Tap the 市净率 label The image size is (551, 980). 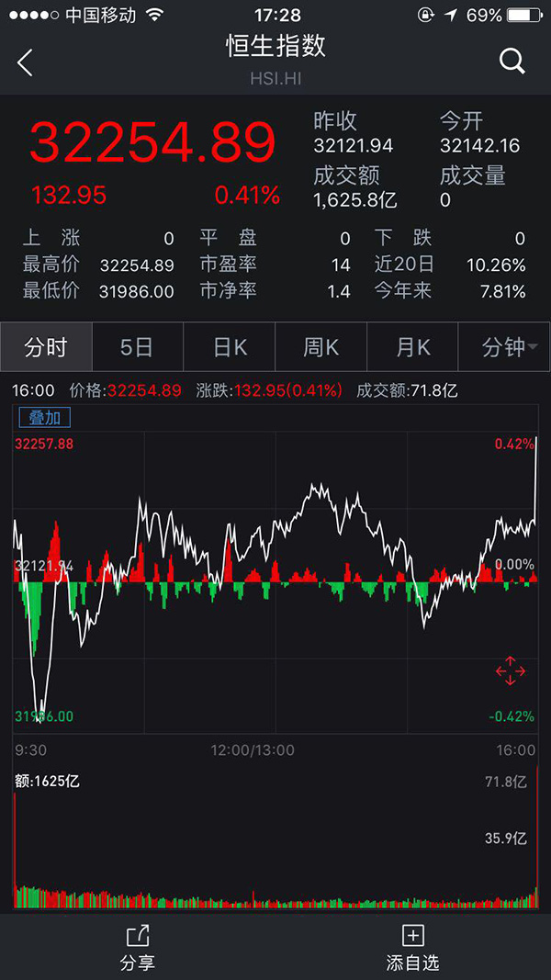(228, 290)
